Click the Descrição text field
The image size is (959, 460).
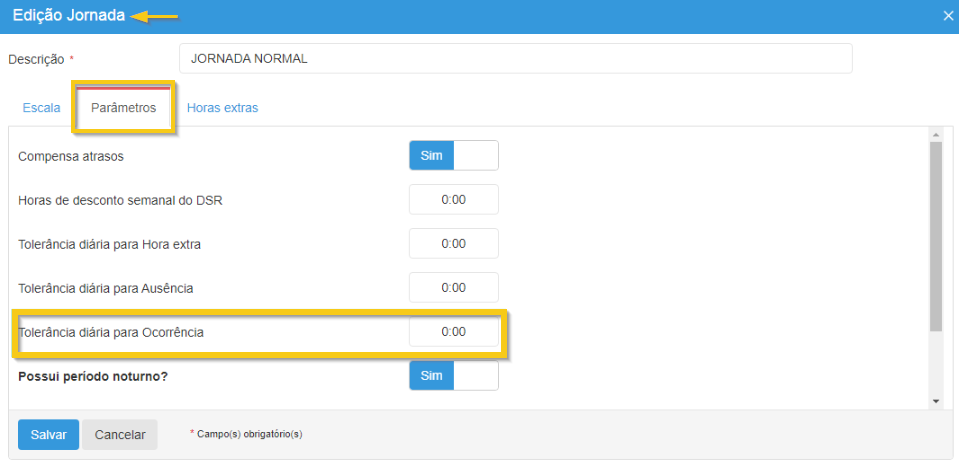pyautogui.click(x=515, y=59)
